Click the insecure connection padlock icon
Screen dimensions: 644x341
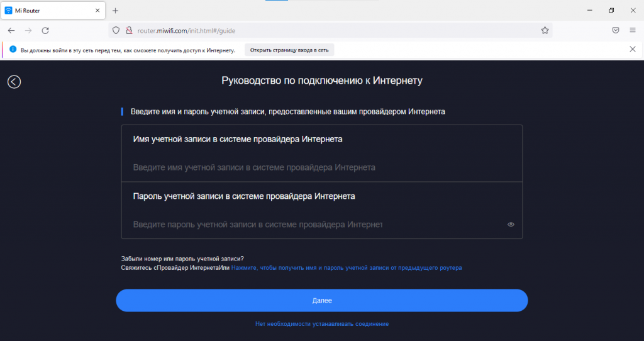(129, 30)
